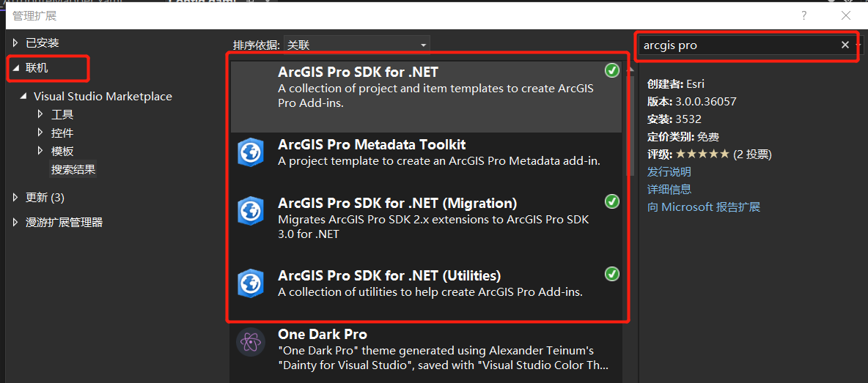The height and width of the screenshot is (383, 868).
Task: Expand the 已安装 tree node
Action: (x=15, y=42)
